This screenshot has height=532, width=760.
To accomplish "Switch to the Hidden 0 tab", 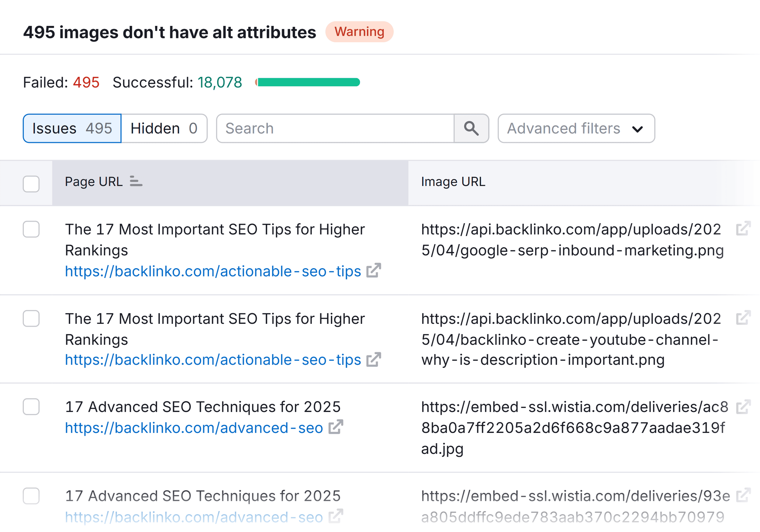I will coord(164,129).
